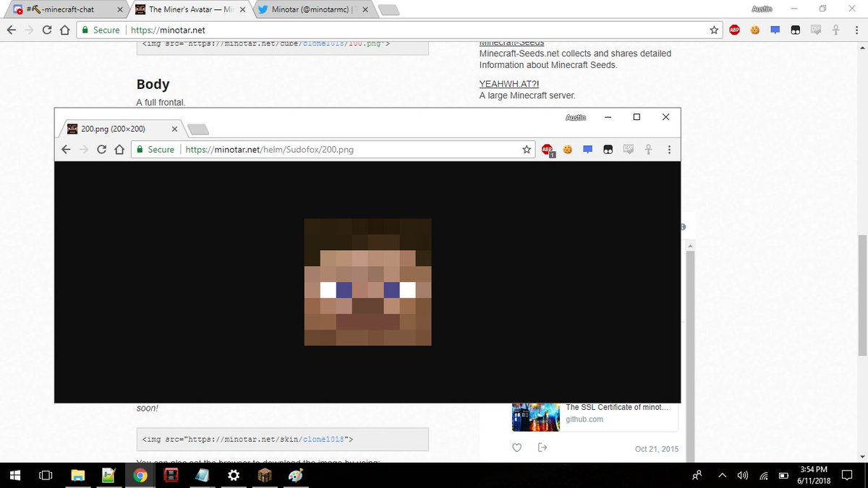Open Adblock Plus extension in front window
This screenshot has height=488, width=868.
[x=548, y=150]
